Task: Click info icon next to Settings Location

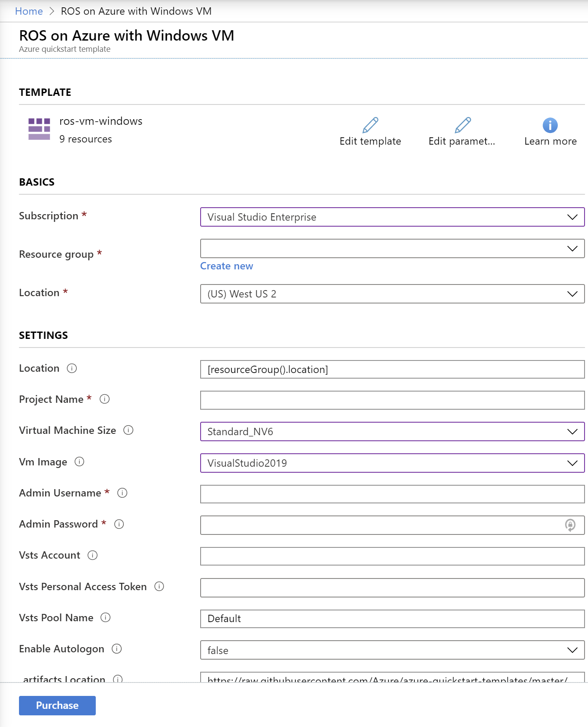Action: 72,368
